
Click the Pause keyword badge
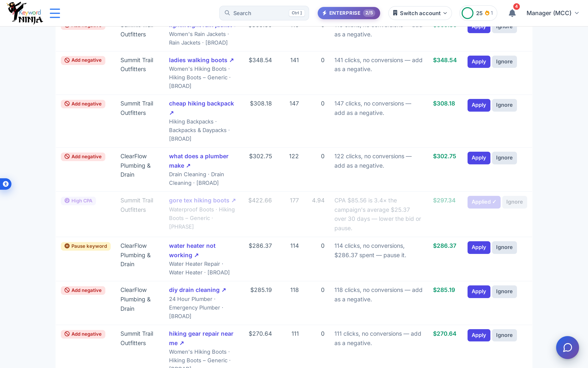coord(86,246)
